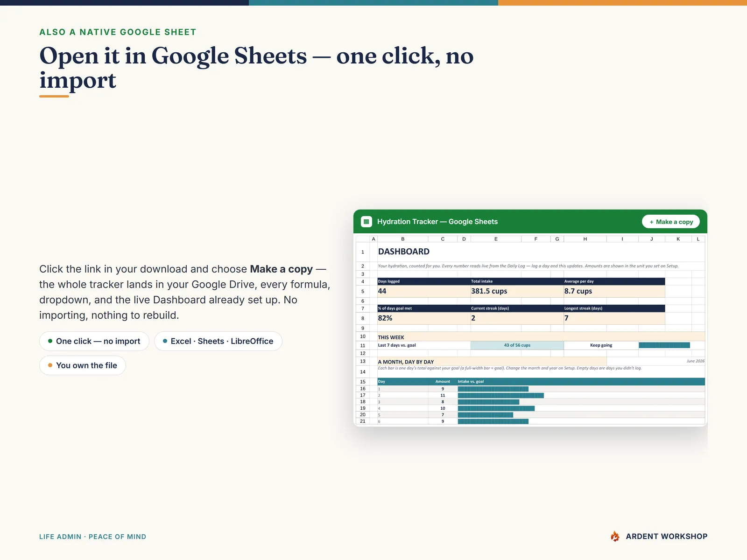Select column header A

click(373, 239)
